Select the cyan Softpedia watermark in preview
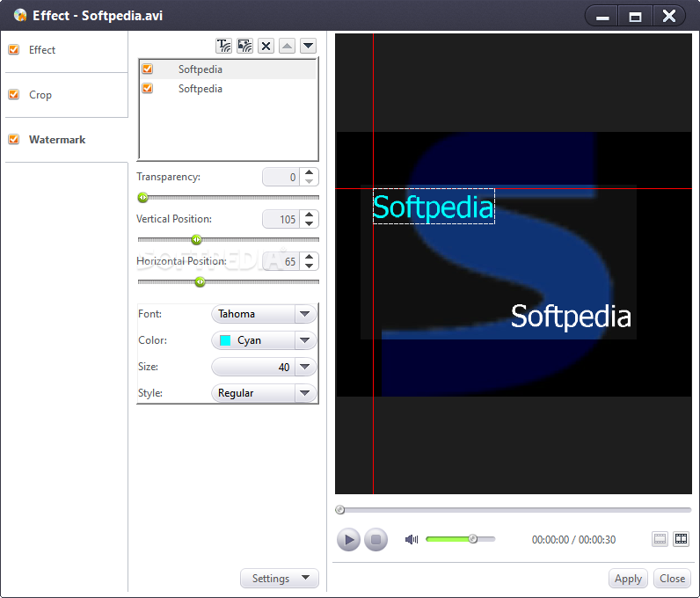700x598 pixels. (x=434, y=207)
